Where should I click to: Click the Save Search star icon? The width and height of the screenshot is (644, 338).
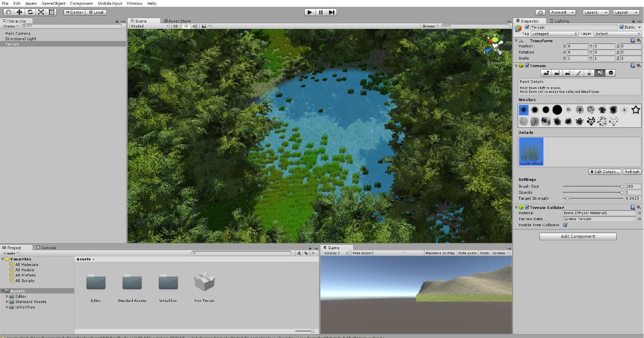(x=313, y=253)
